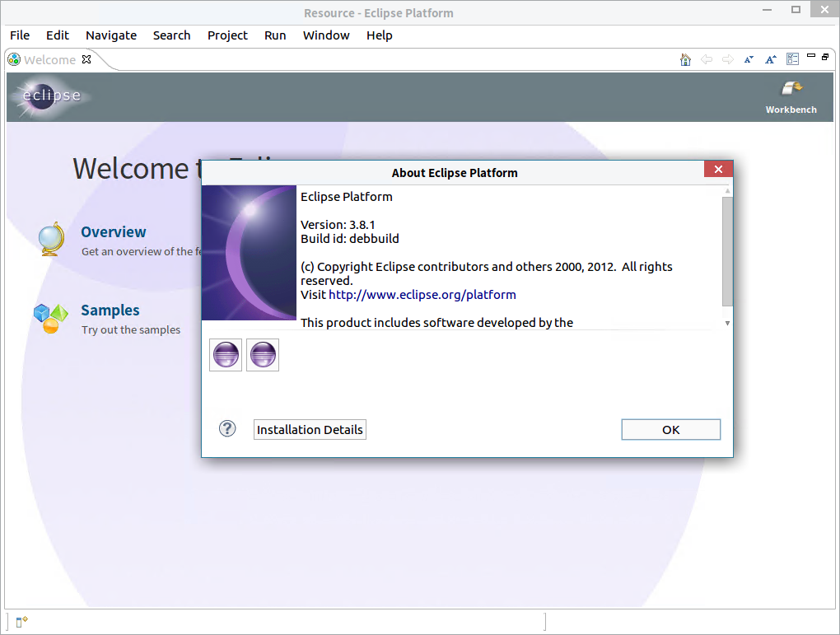Click the Eclipse logo in the banner
The image size is (840, 635).
click(49, 97)
